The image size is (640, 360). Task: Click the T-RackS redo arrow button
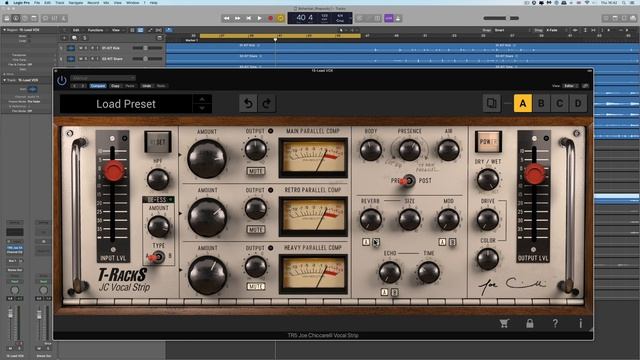267,104
